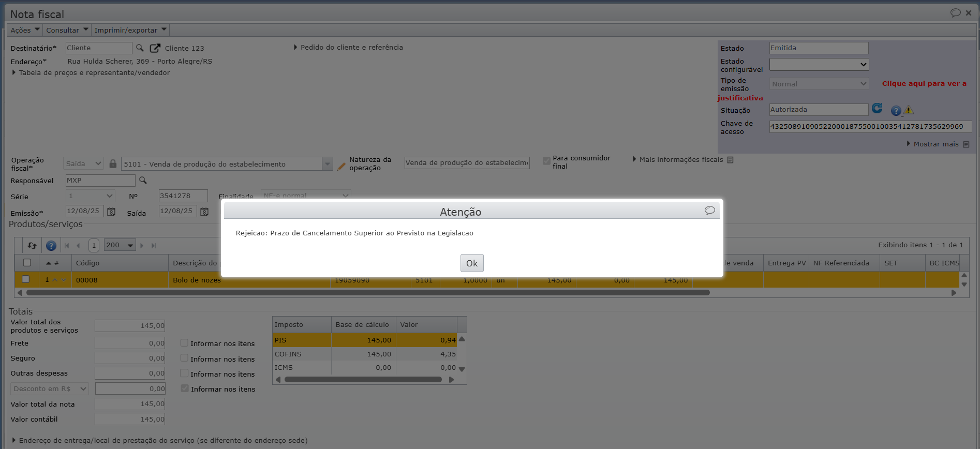
Task: Open comment bubble in Nota fiscal title bar
Action: pyautogui.click(x=955, y=12)
